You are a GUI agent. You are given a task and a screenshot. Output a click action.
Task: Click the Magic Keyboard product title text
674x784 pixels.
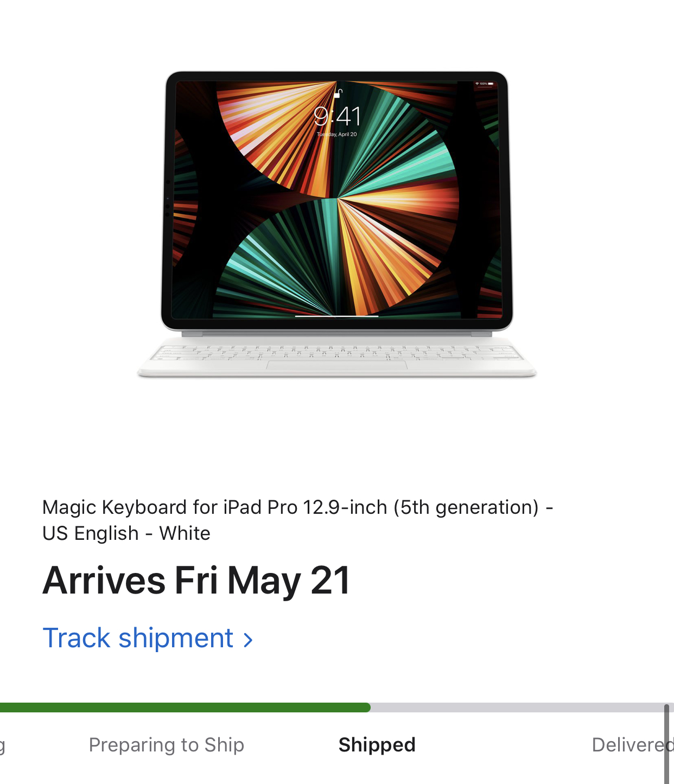coord(297,520)
